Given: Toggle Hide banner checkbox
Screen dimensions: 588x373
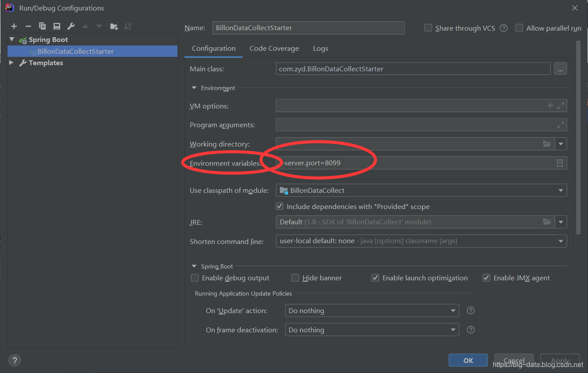Looking at the screenshot, I should tap(296, 278).
